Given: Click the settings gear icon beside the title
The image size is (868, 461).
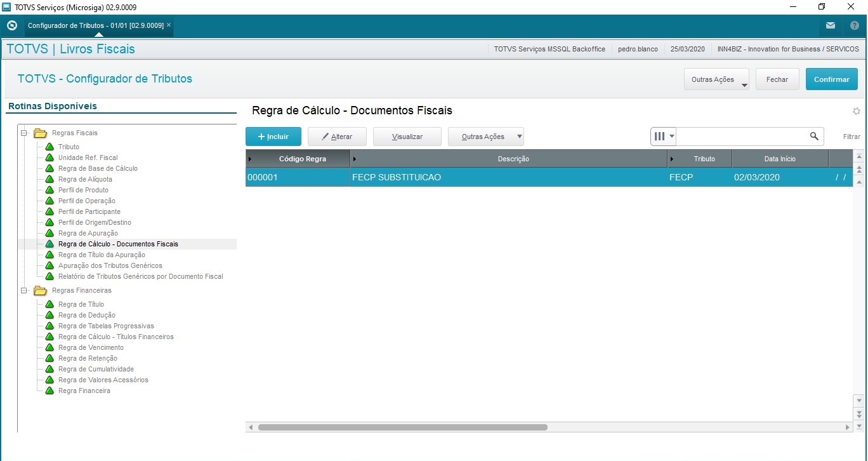Looking at the screenshot, I should [x=856, y=111].
